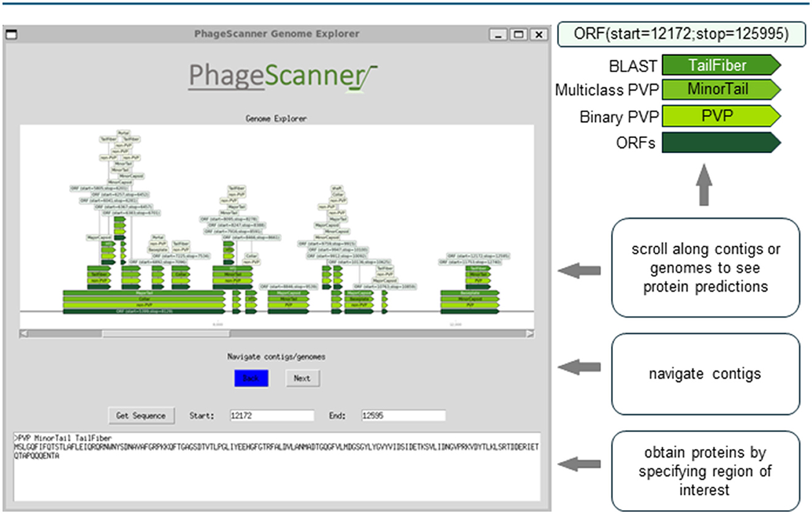Click the "shaft" prediction label
The width and height of the screenshot is (812, 514).
(x=337, y=188)
